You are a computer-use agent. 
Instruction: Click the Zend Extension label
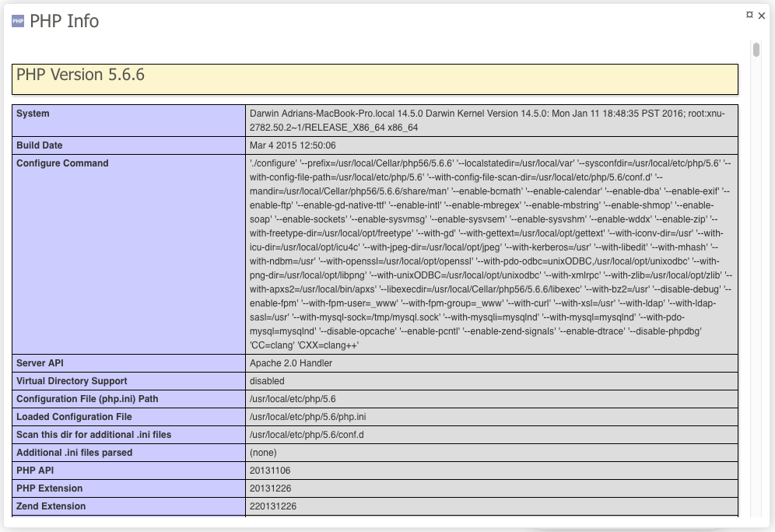(x=51, y=506)
